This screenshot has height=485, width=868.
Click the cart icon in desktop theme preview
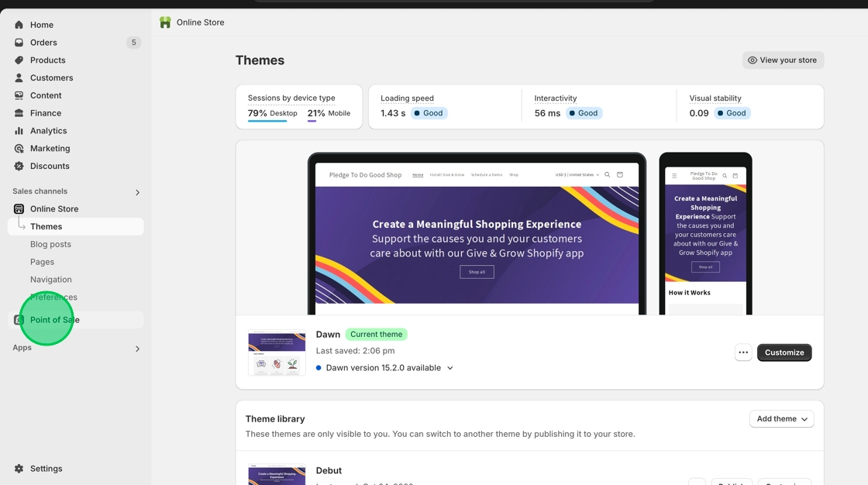point(620,174)
